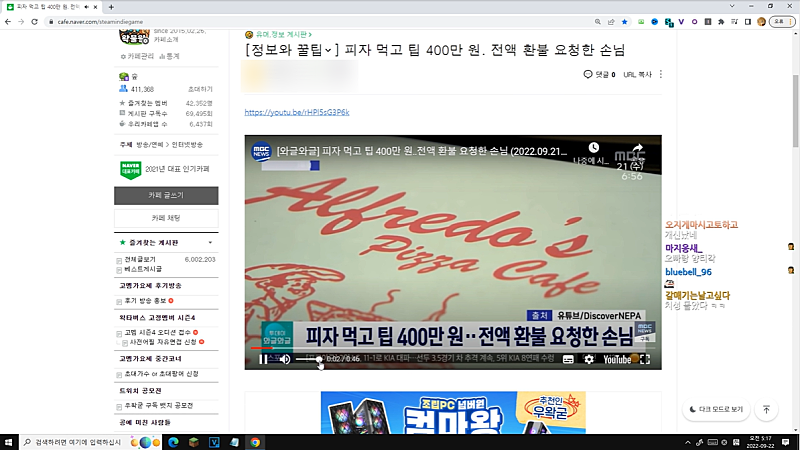This screenshot has width=800, height=450.
Task: Open the browser side panel icon
Action: tap(748, 22)
